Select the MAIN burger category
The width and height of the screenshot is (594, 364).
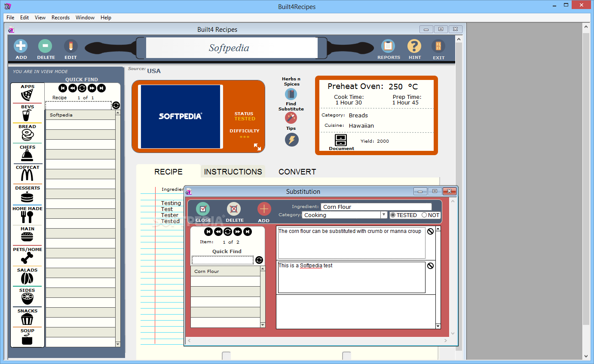pyautogui.click(x=27, y=237)
